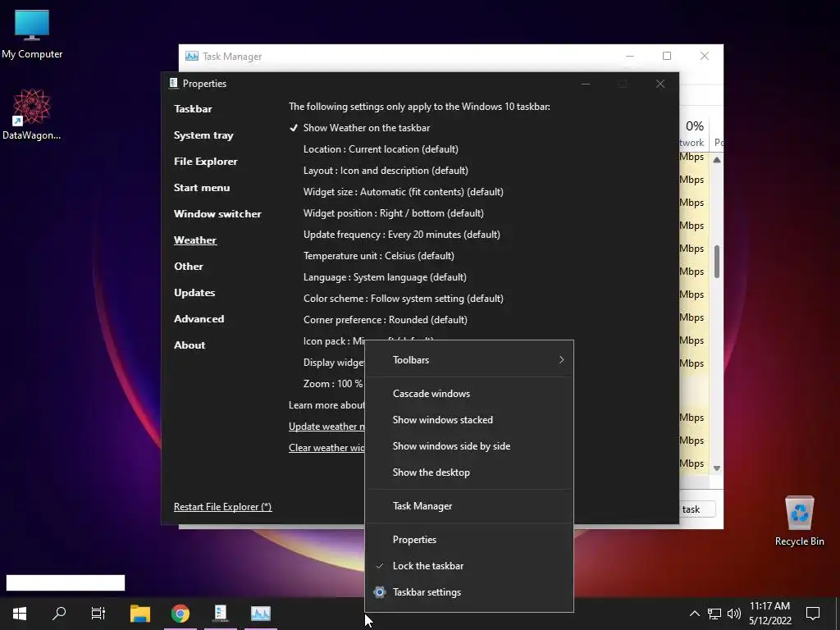The image size is (840, 630).
Task: Switch to Properties app taskbar icon
Action: [x=220, y=614]
